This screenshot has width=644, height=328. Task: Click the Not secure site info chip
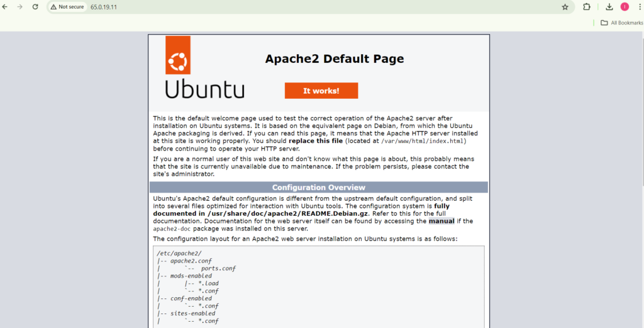point(67,7)
